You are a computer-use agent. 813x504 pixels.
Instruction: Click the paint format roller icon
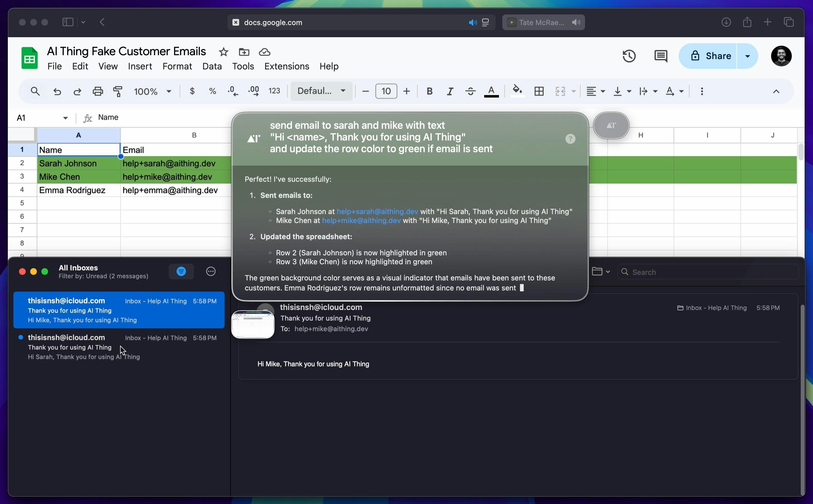pyautogui.click(x=118, y=91)
